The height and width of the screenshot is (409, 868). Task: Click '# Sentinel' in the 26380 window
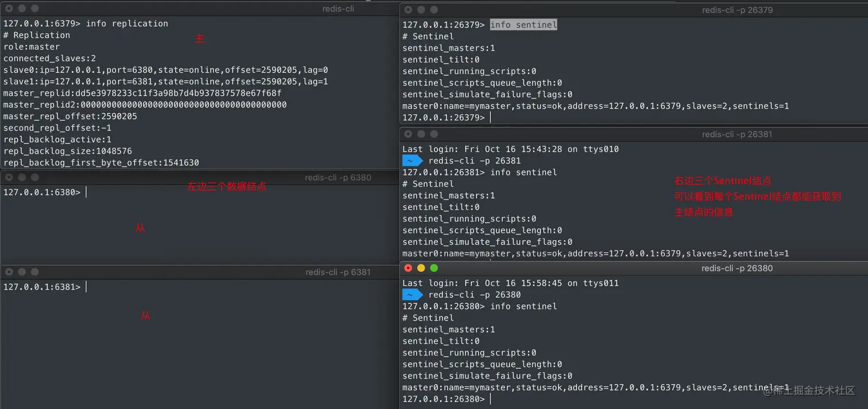[428, 318]
